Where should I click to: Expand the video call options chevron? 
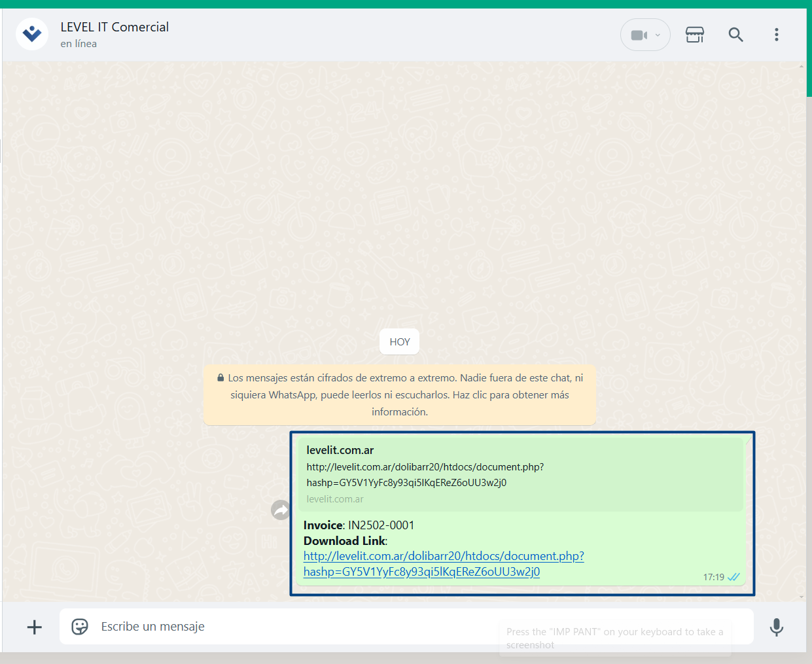click(658, 35)
